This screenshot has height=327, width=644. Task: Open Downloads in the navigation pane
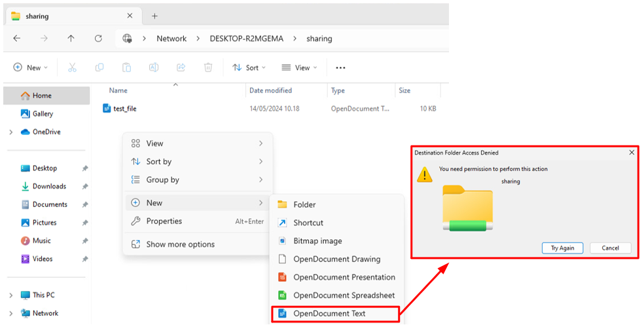point(49,186)
